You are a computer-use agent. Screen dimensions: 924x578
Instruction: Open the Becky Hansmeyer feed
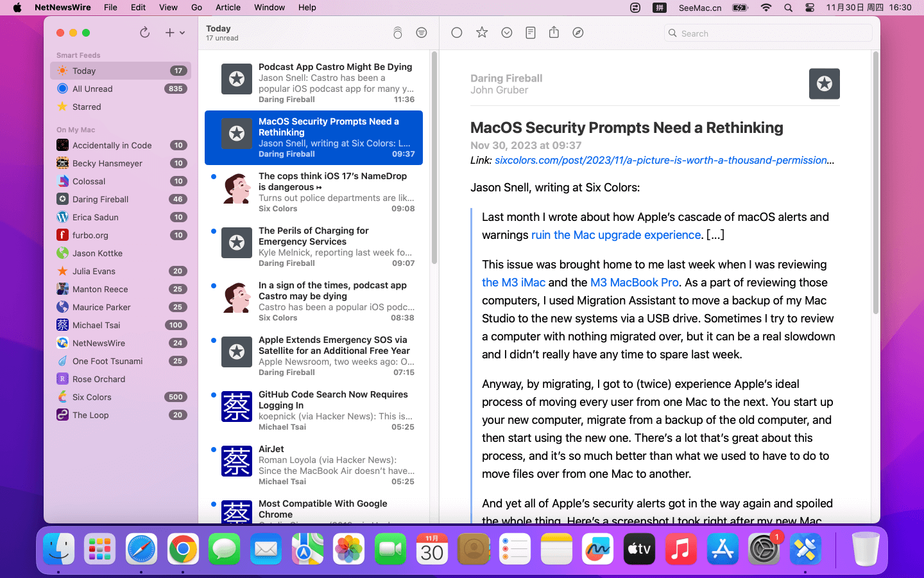(121, 163)
